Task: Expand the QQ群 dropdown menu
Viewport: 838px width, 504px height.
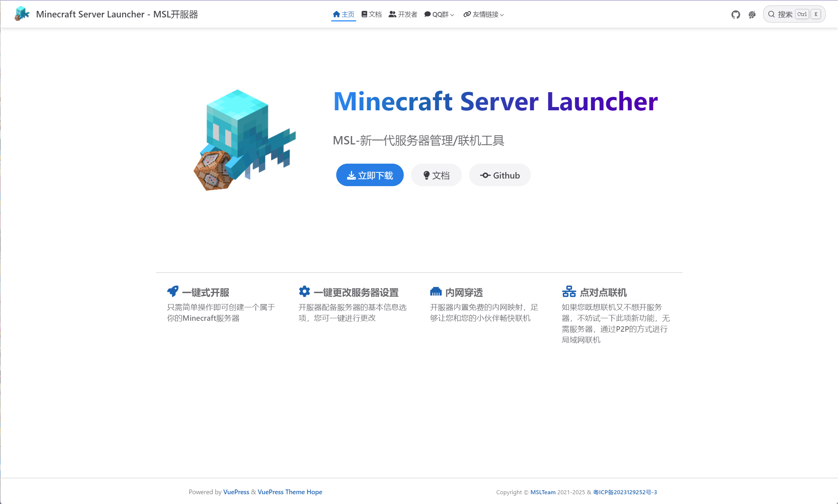Action: (439, 15)
